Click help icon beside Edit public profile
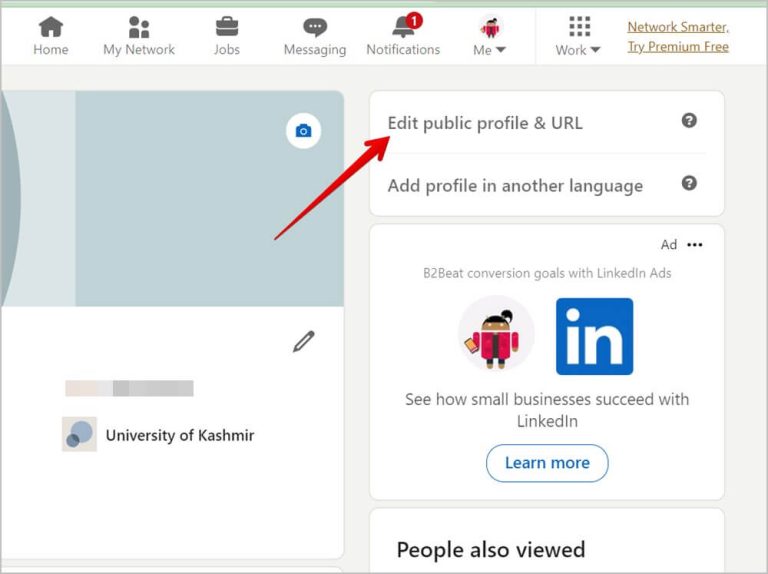768x574 pixels. [x=689, y=120]
